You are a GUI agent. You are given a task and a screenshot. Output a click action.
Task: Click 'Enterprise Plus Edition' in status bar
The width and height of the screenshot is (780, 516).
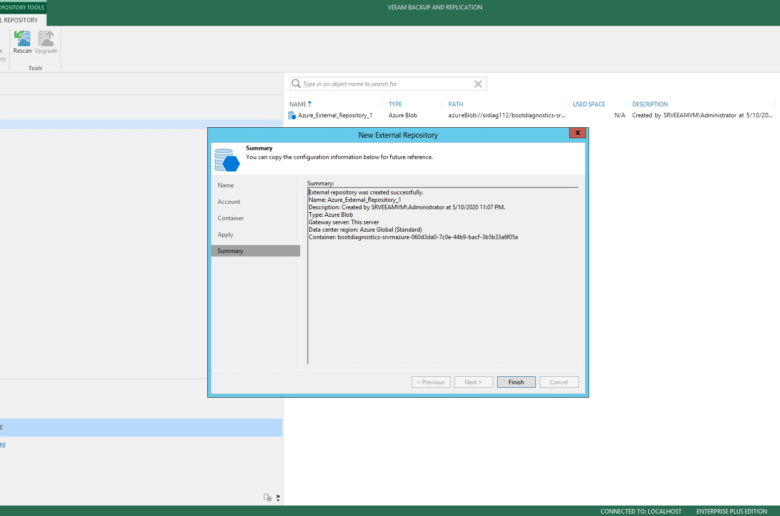coord(731,511)
